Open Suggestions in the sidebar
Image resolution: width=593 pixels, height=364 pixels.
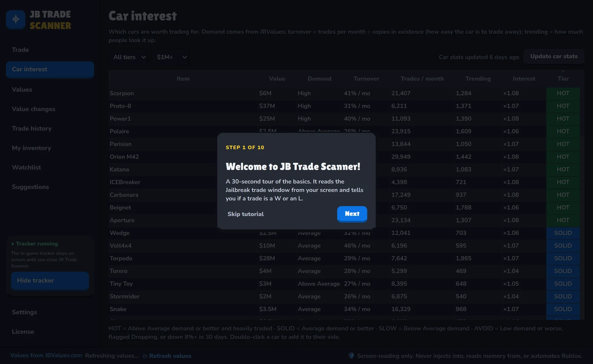click(50, 187)
